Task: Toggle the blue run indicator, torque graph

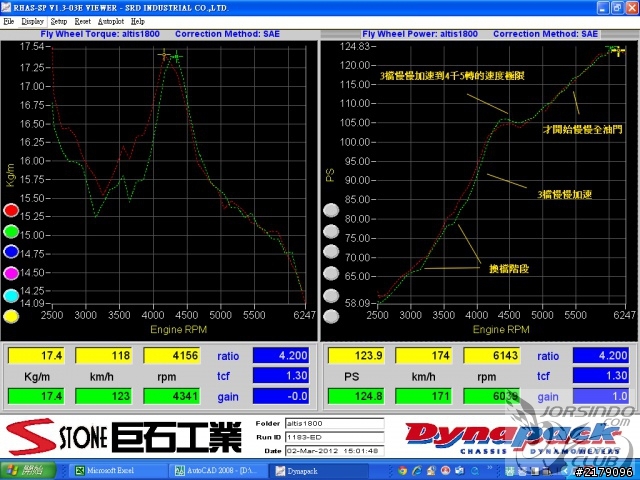Action: (11, 251)
